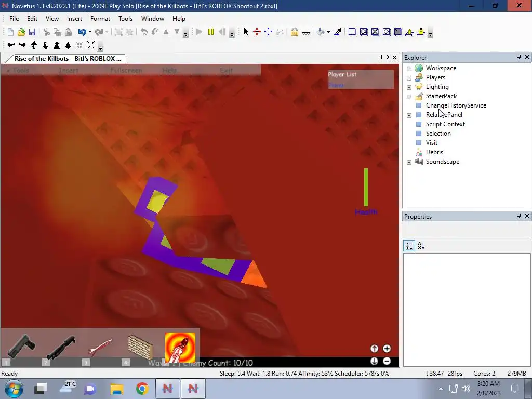532x399 pixels.
Task: Tilt camera down with solid arrow
Action: (x=68, y=45)
